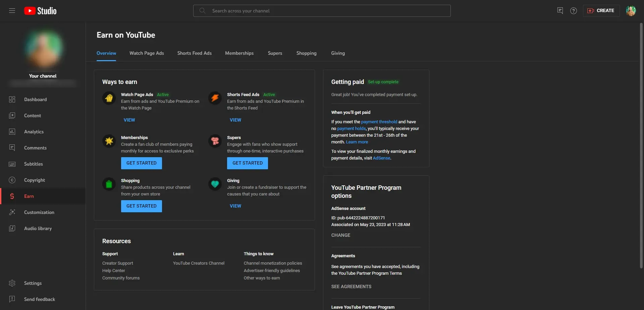The image size is (644, 310).
Task: Click the Giving heart icon
Action: click(x=215, y=184)
